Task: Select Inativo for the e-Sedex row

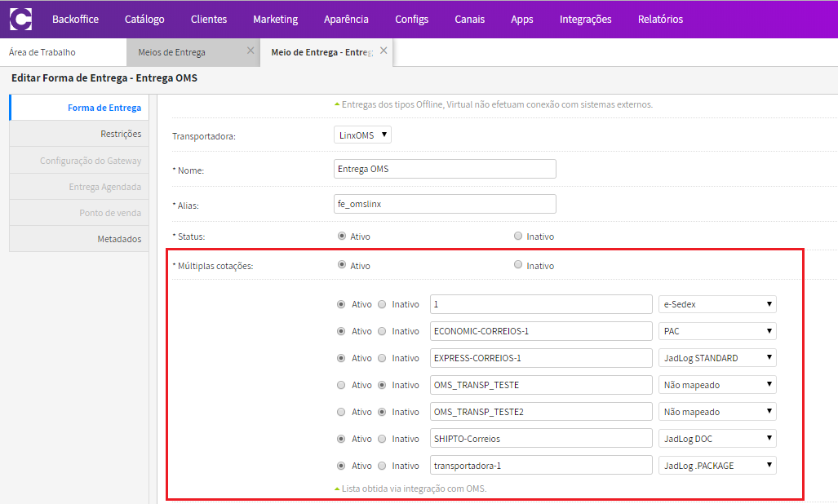Action: click(382, 304)
